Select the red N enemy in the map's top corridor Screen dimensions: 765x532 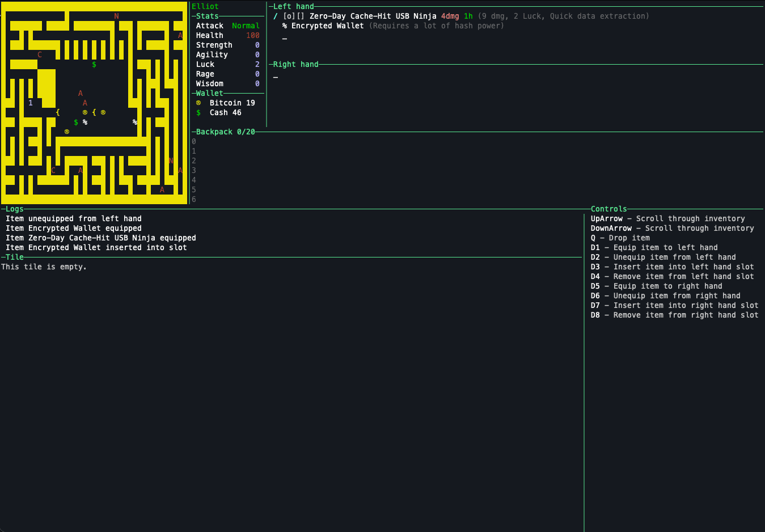(117, 16)
